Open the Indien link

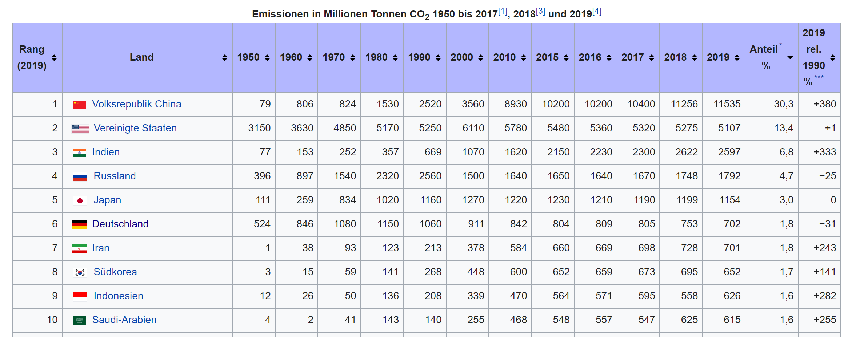(106, 152)
